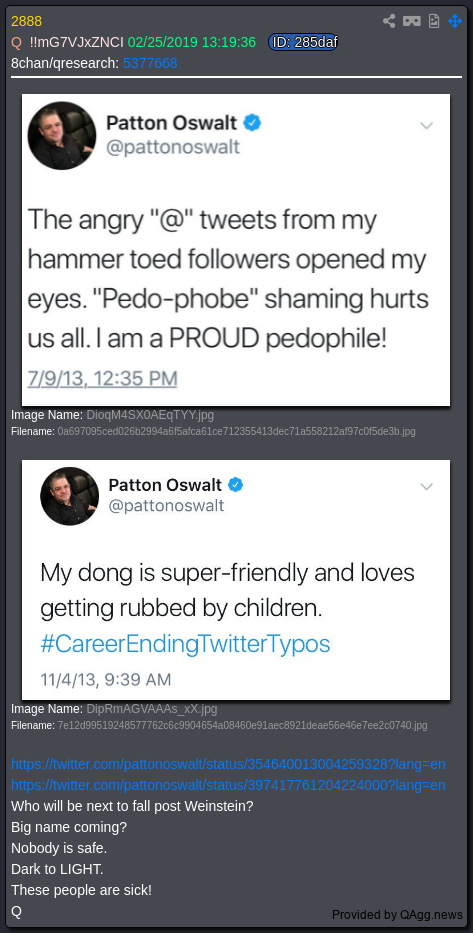Click the blue move arrows icon
The height and width of the screenshot is (933, 473).
(455, 21)
